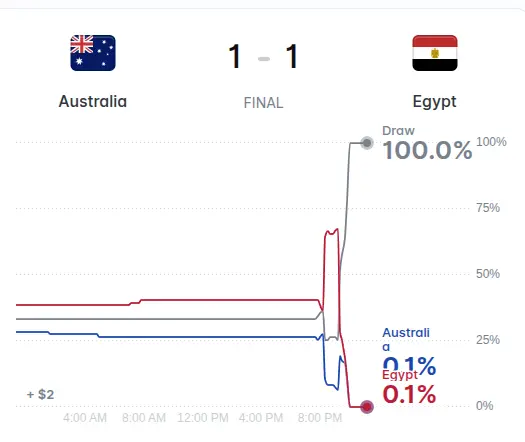
Task: Click the 8:00 AM time axis label
Action: tap(144, 418)
